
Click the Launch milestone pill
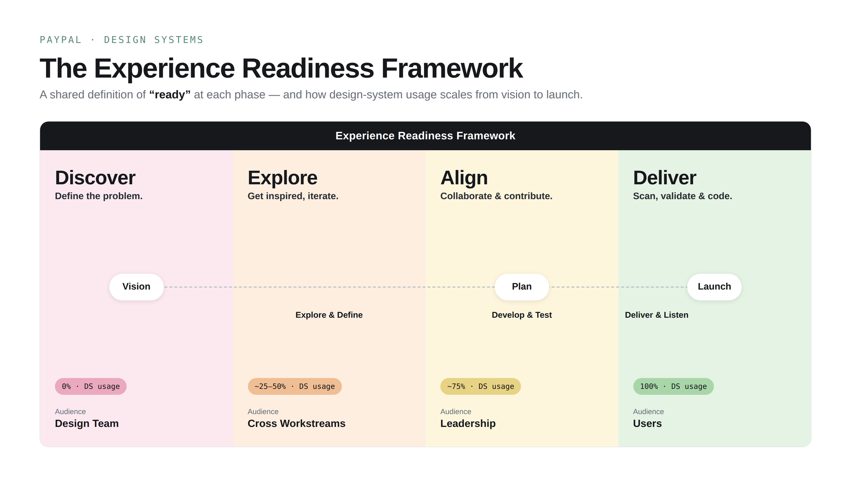click(714, 287)
